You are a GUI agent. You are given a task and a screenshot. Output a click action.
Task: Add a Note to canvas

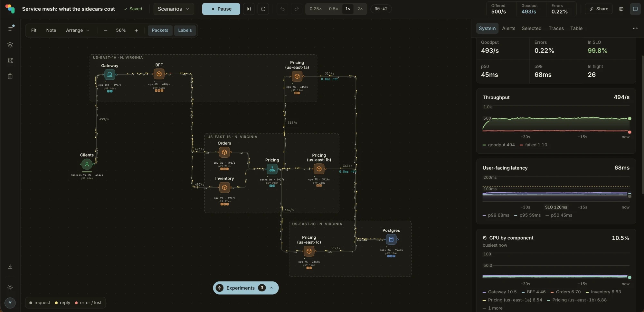pos(51,30)
